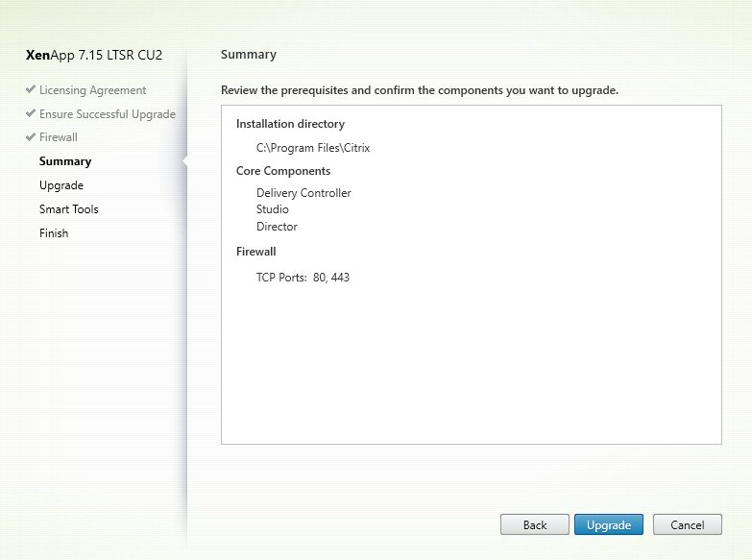This screenshot has width=752, height=560.
Task: Open the Smart Tools step in sidebar
Action: click(x=69, y=209)
